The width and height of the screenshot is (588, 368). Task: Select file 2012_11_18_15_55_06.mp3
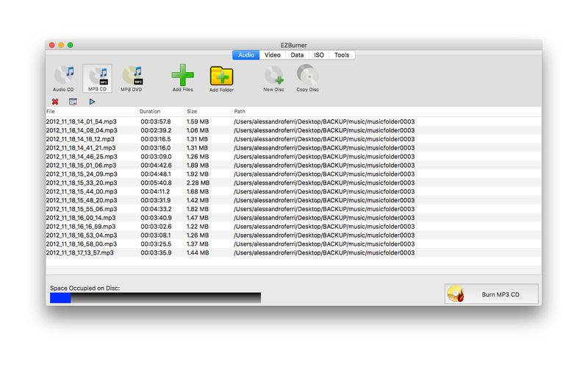click(82, 209)
